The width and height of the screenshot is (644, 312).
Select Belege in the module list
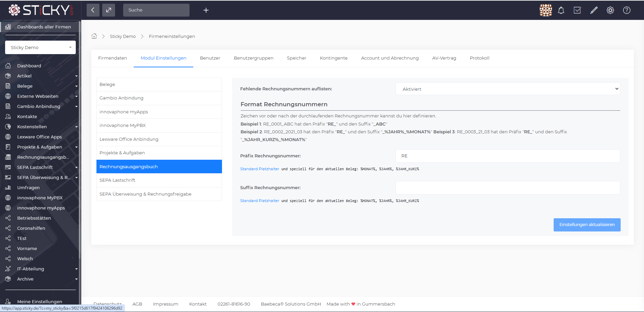159,85
